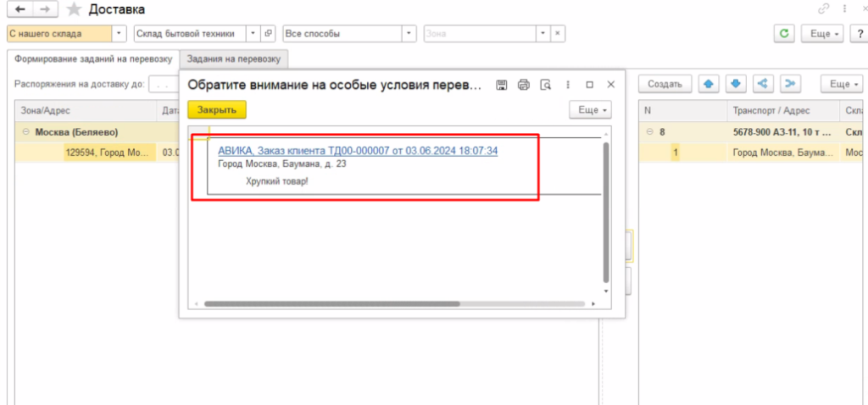Select the Формирование заданий на перевозку tab
Screen dimensions: 868x405
tap(93, 58)
